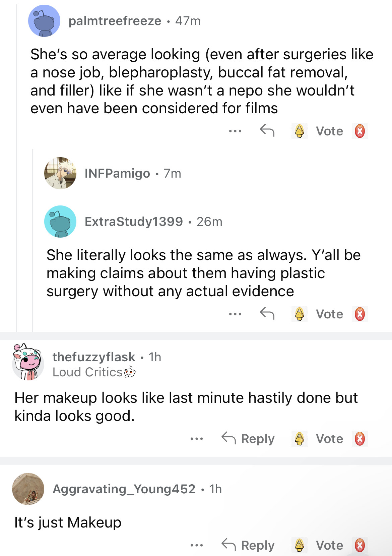Downvote ExtraStudy1399's comment

(360, 314)
